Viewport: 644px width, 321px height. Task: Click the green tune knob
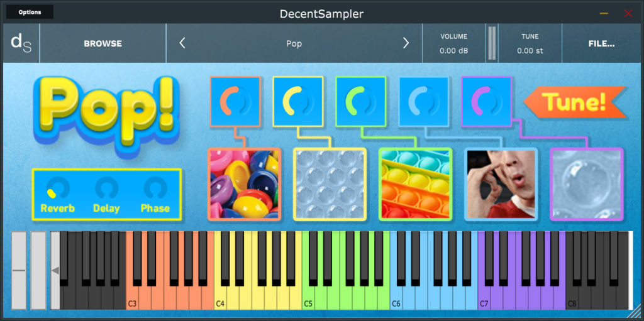(x=360, y=101)
